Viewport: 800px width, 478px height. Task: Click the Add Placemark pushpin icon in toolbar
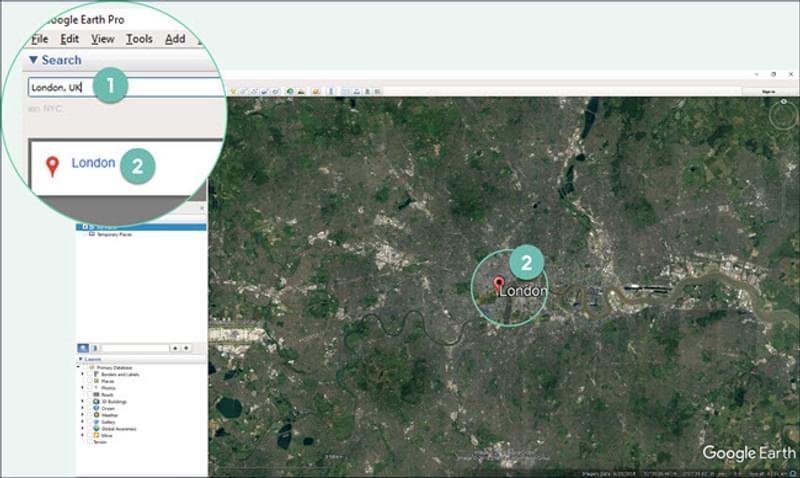coord(233,91)
